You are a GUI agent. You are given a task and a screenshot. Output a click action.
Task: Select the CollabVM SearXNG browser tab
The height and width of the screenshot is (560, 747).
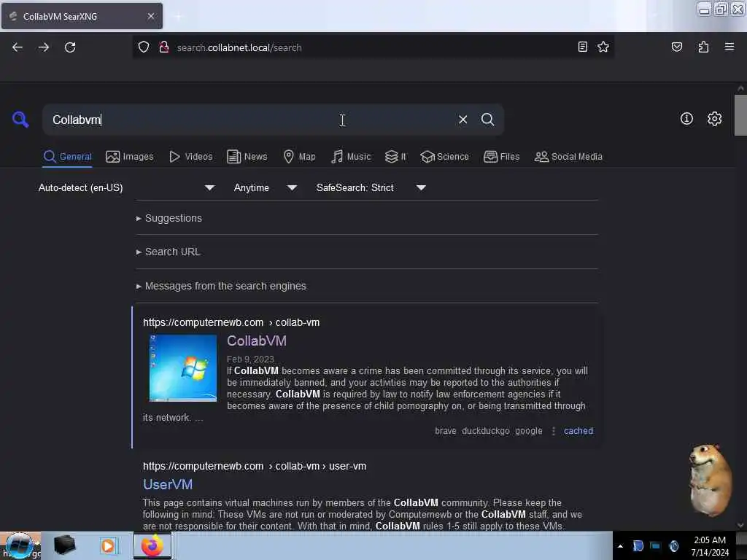point(82,16)
